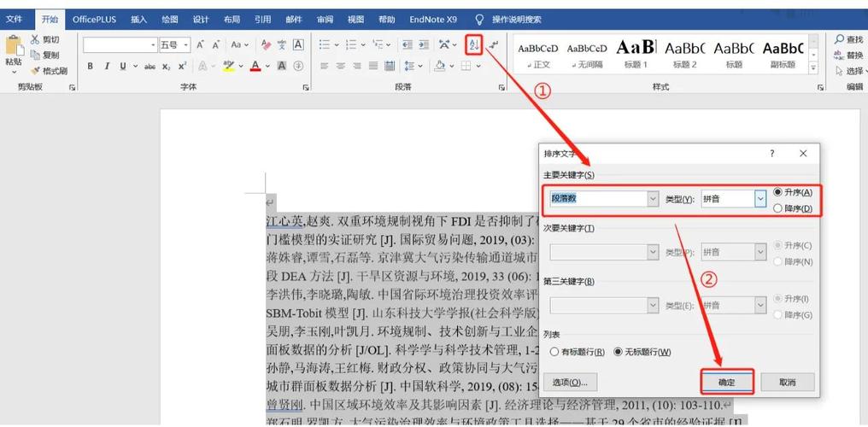Click the Sort (A-Z) icon in the ribbon

[x=475, y=44]
